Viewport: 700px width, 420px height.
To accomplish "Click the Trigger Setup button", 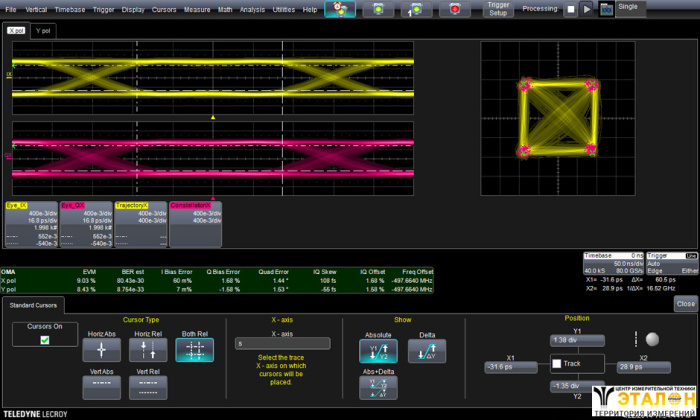I will pyautogui.click(x=498, y=9).
